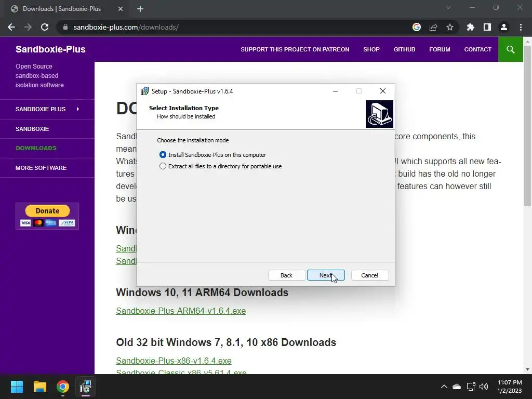Click the Chrome forward arrow
Image resolution: width=532 pixels, height=399 pixels.
pos(28,27)
